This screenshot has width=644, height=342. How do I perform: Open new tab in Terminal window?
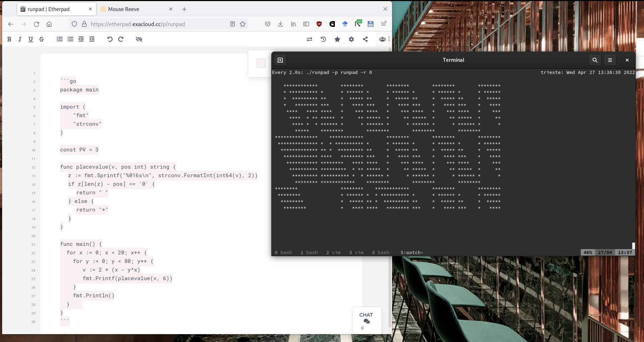click(280, 60)
